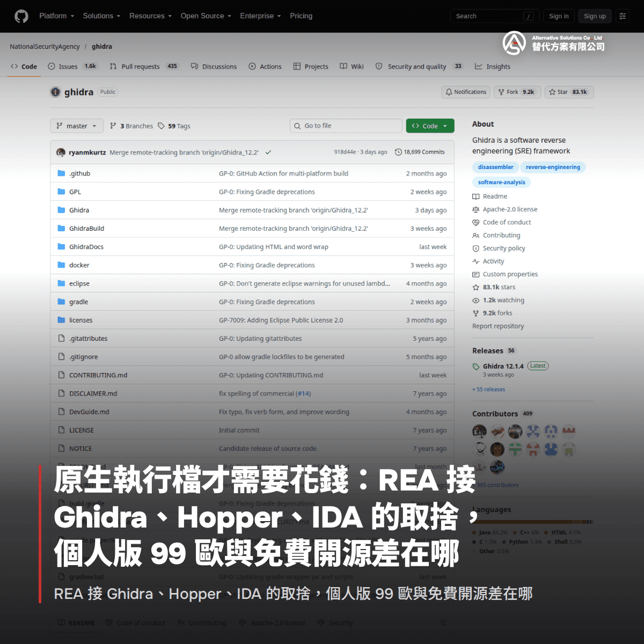Open the 18,699 Commits history

(420, 152)
